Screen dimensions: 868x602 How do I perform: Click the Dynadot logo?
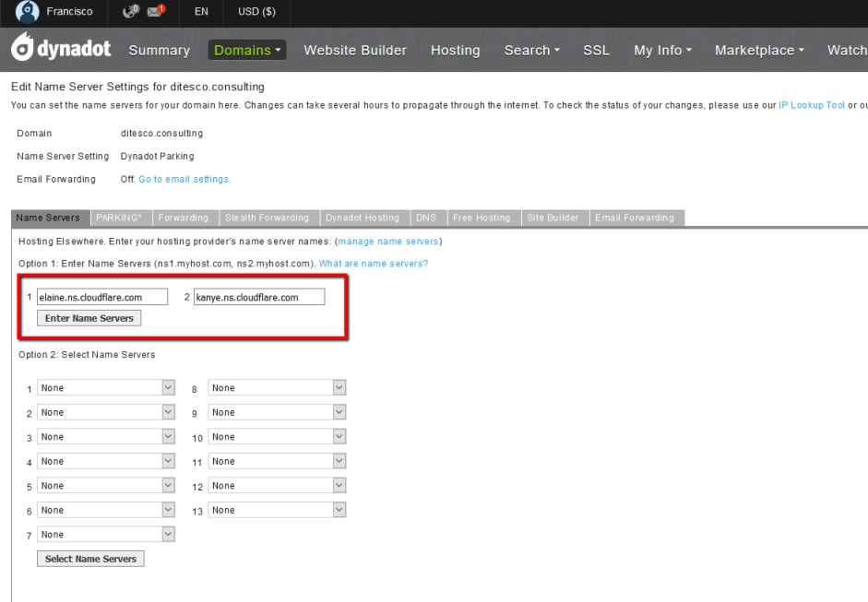pyautogui.click(x=61, y=48)
